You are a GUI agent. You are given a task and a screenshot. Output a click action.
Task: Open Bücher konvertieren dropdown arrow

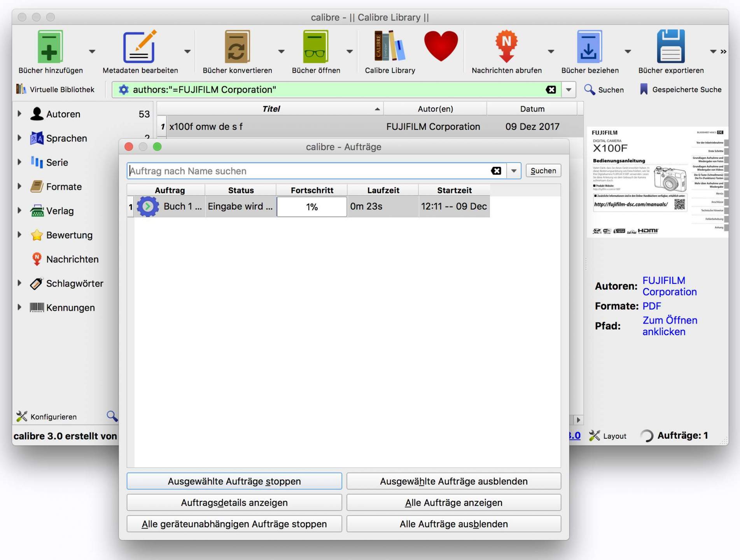[282, 51]
